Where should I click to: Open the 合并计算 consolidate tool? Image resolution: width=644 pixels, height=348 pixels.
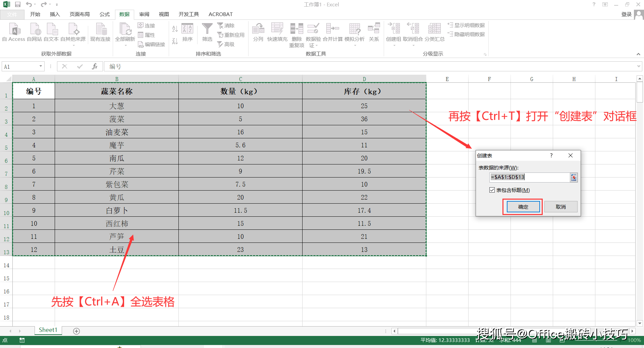coord(333,32)
